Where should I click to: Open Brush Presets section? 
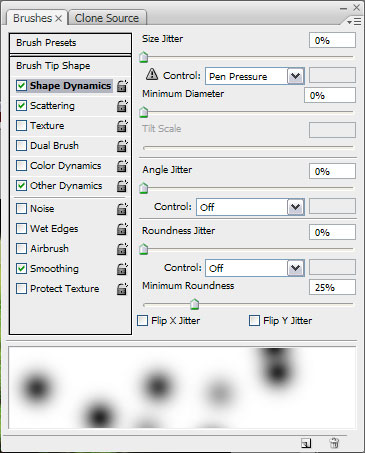[x=70, y=43]
